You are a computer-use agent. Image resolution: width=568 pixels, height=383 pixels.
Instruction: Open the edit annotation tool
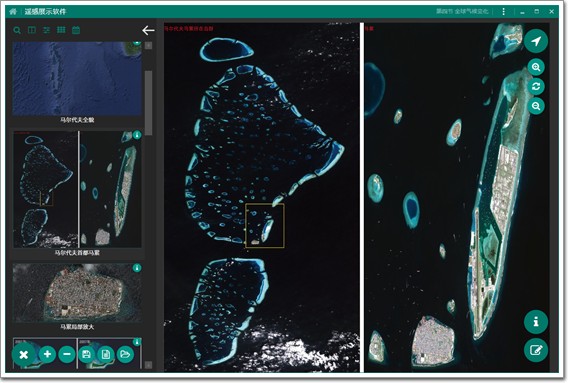[x=536, y=350]
